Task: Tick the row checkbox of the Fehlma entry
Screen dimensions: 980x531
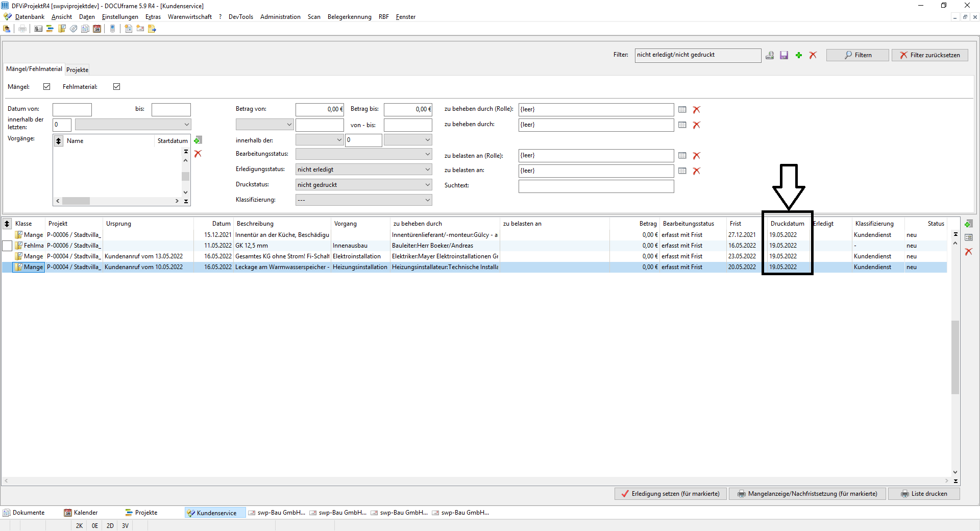Action: tap(7, 246)
